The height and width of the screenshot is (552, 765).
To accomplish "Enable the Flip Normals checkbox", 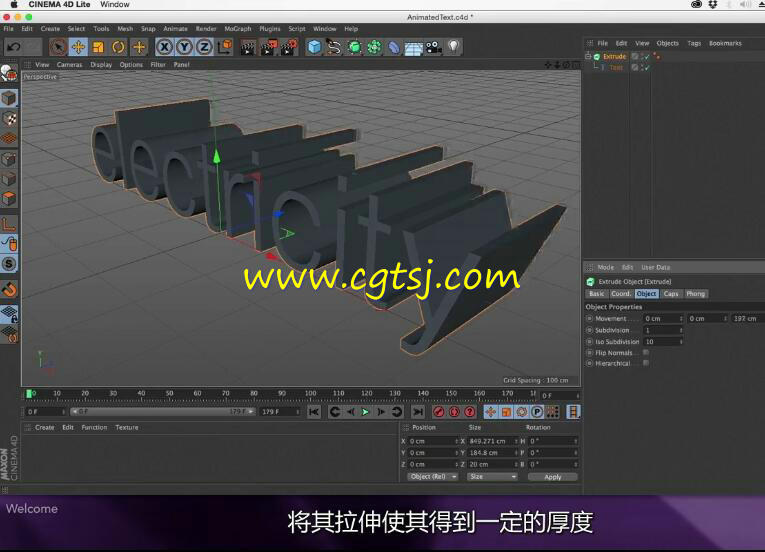I will (646, 352).
